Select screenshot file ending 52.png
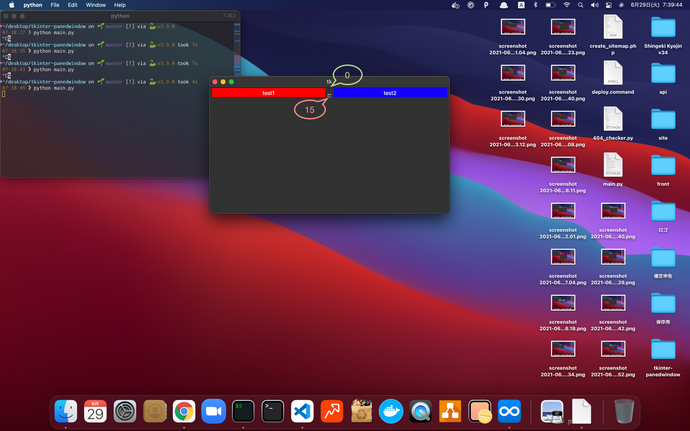 coord(613,358)
